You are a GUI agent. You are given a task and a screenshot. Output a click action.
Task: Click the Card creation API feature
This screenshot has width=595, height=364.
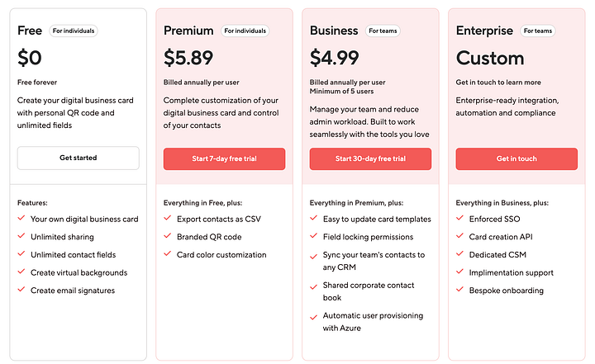(501, 237)
